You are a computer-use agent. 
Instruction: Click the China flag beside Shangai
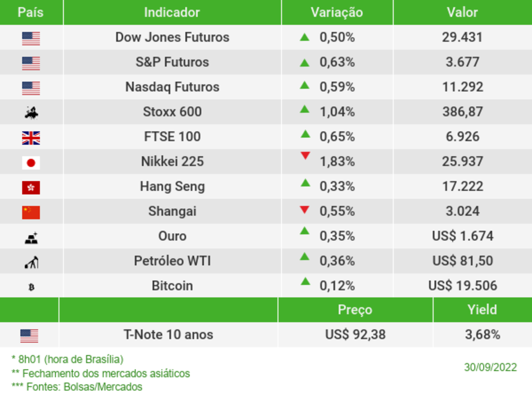point(31,212)
